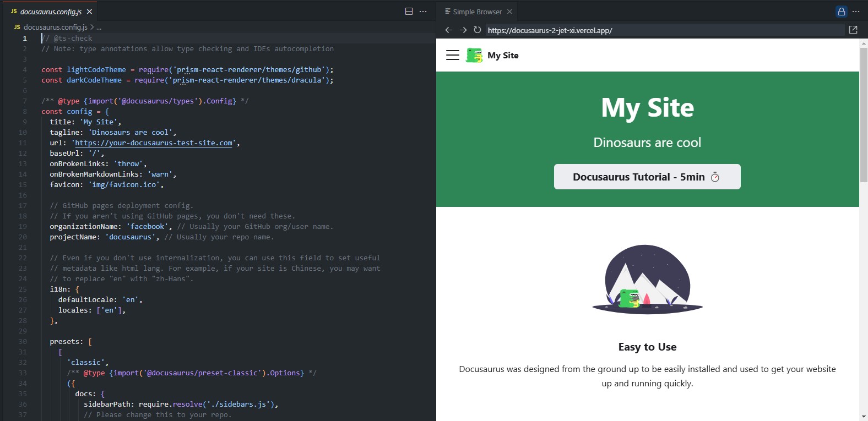Open Simple Browser group more actions
This screenshot has height=421, width=868.
[856, 11]
